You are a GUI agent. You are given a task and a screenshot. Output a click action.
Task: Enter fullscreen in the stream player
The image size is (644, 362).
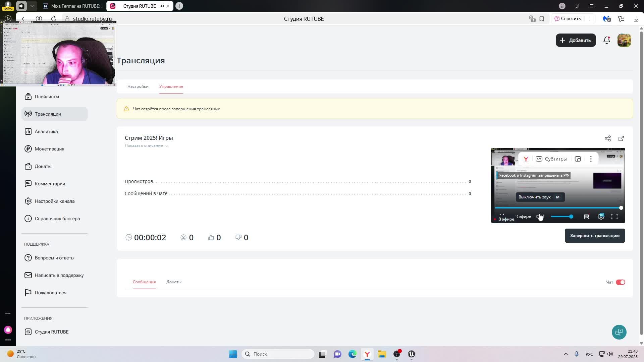(x=614, y=217)
